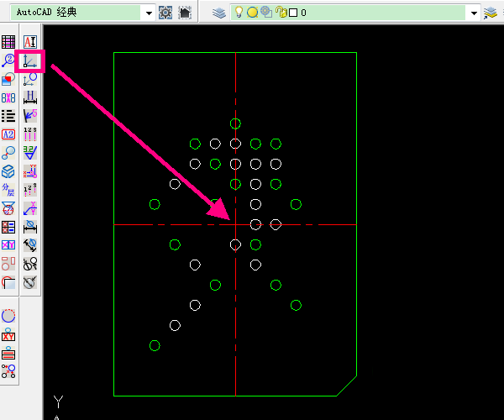The image size is (504, 420).
Task: Click the 8X8 array icon
Action: coord(8,97)
